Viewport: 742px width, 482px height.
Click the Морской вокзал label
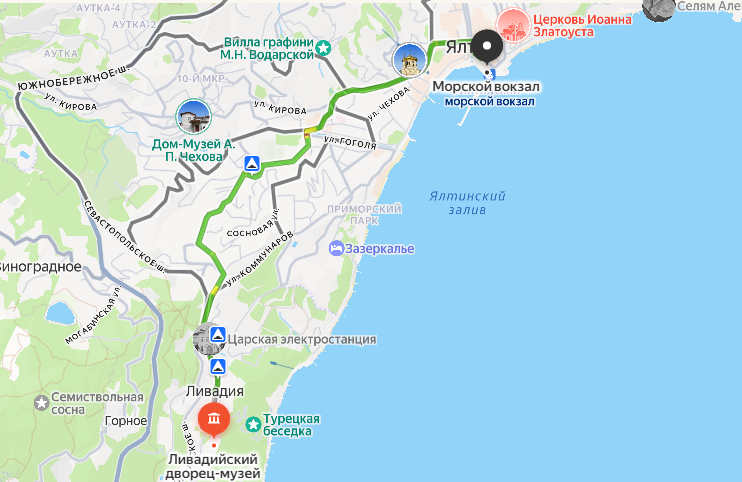tap(486, 87)
